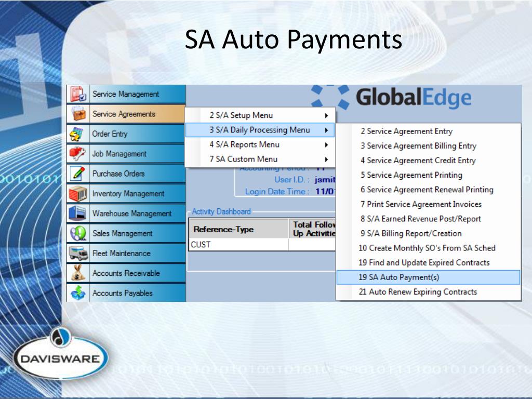Open the Job Management module
532x399 pixels.
pos(126,154)
